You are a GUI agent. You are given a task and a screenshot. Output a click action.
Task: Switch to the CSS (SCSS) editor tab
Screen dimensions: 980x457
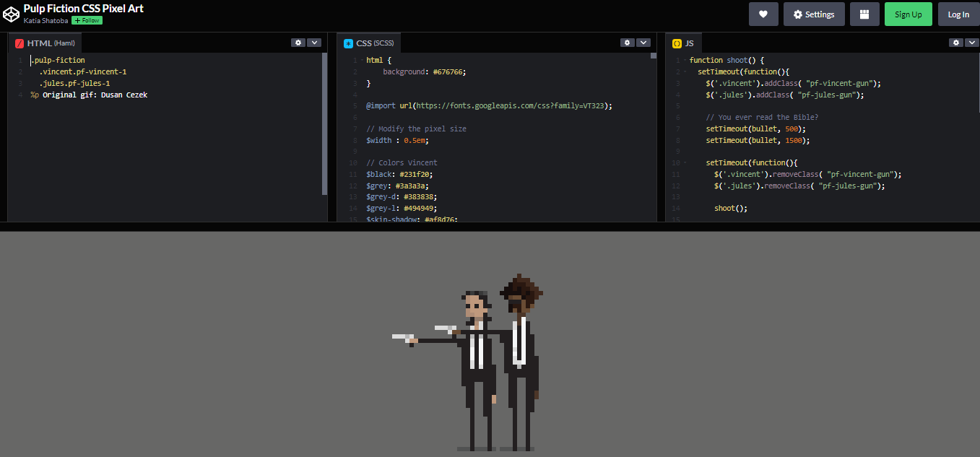click(370, 43)
